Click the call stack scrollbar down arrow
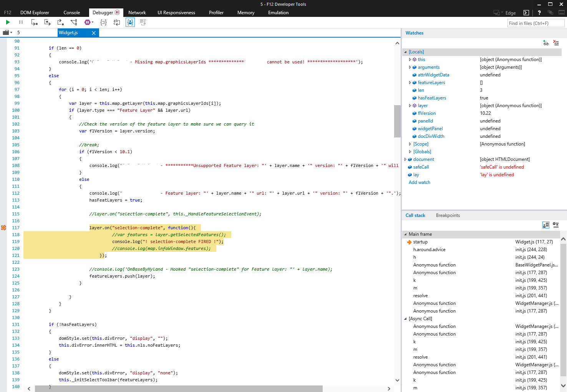567x392 pixels. [x=563, y=385]
